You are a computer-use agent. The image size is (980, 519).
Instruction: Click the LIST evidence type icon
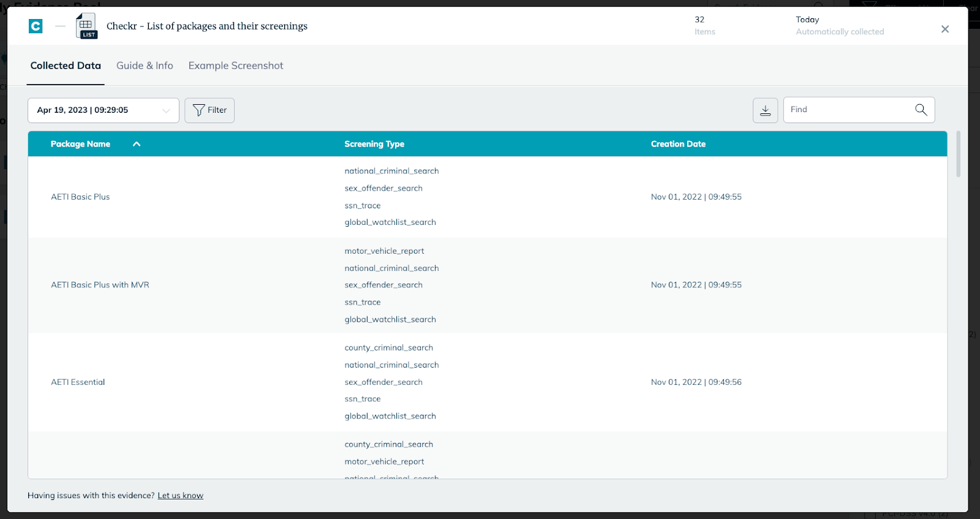point(86,26)
